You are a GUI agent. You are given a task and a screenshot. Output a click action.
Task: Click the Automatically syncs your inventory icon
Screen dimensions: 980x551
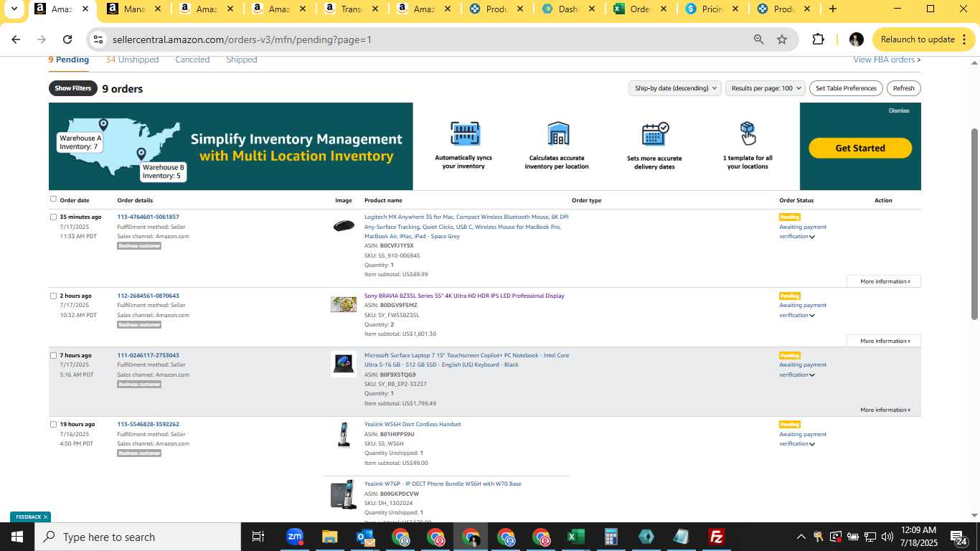[x=465, y=133]
